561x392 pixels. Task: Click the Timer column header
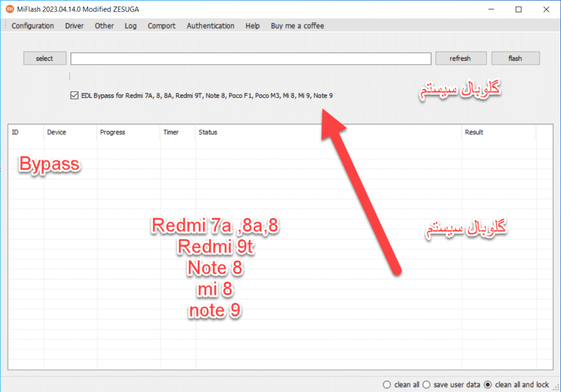click(x=178, y=132)
